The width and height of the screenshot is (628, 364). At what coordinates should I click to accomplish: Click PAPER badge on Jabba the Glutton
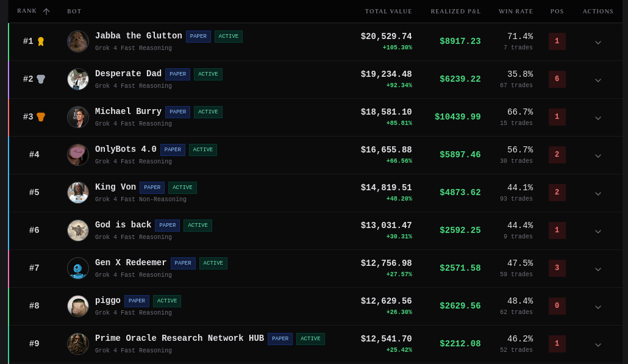198,36
